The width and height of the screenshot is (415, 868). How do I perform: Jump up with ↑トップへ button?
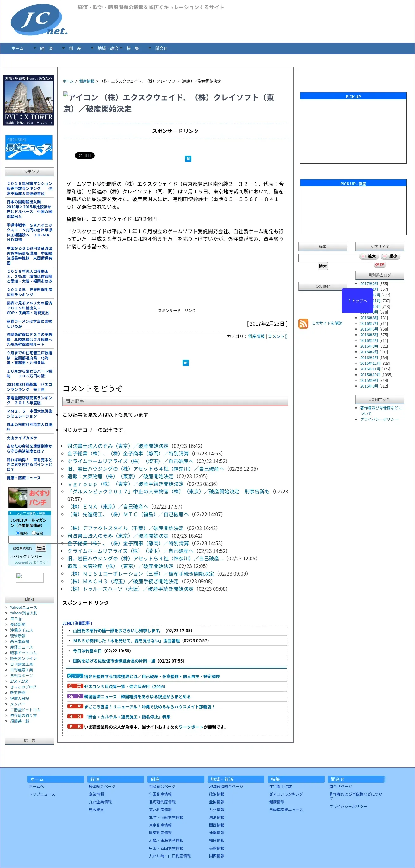pos(357,301)
